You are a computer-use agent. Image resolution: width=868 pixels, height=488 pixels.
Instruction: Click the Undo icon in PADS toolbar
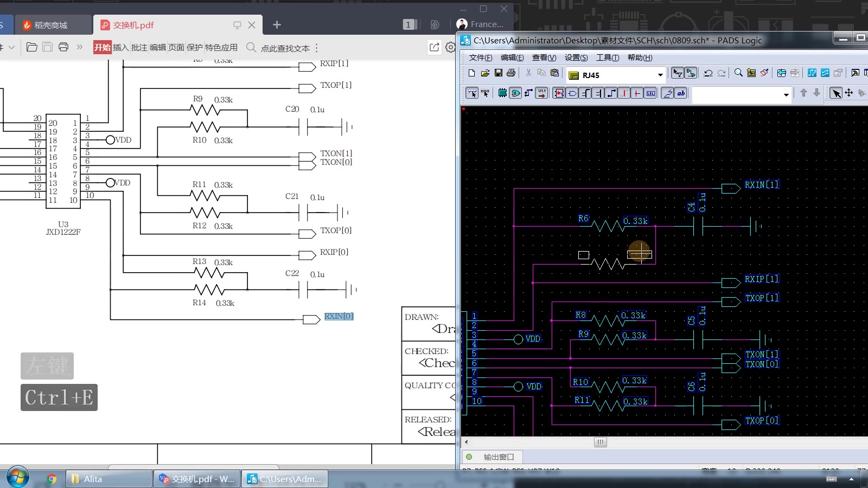pos(708,73)
